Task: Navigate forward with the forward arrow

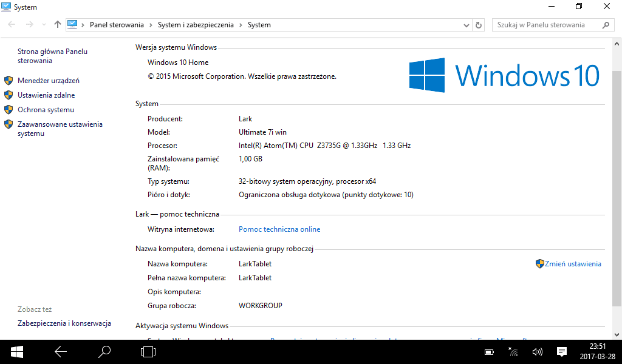Action: tap(29, 24)
